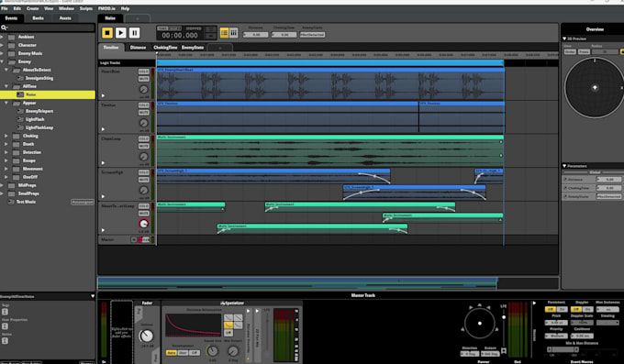Screen dimensions: 624x364
Task: Click the search magnifier in the Events browser
Action: click(x=4, y=28)
